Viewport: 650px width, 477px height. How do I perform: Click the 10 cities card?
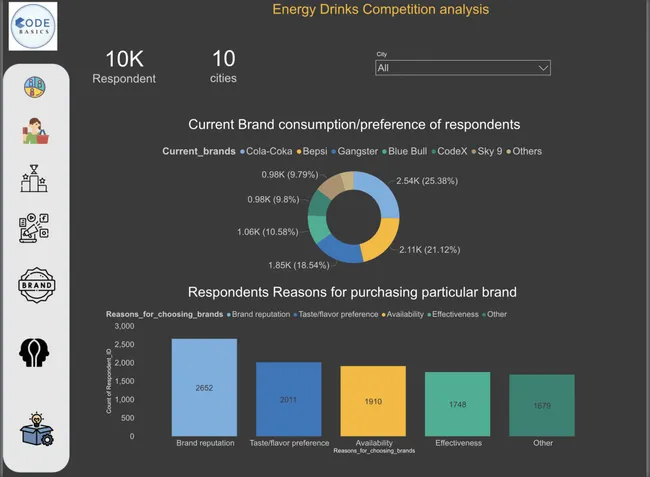pos(223,66)
